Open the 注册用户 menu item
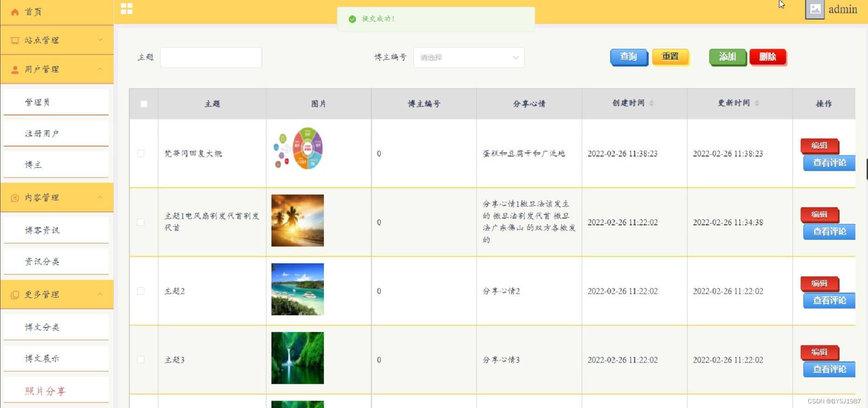This screenshot has width=868, height=408. (x=56, y=134)
